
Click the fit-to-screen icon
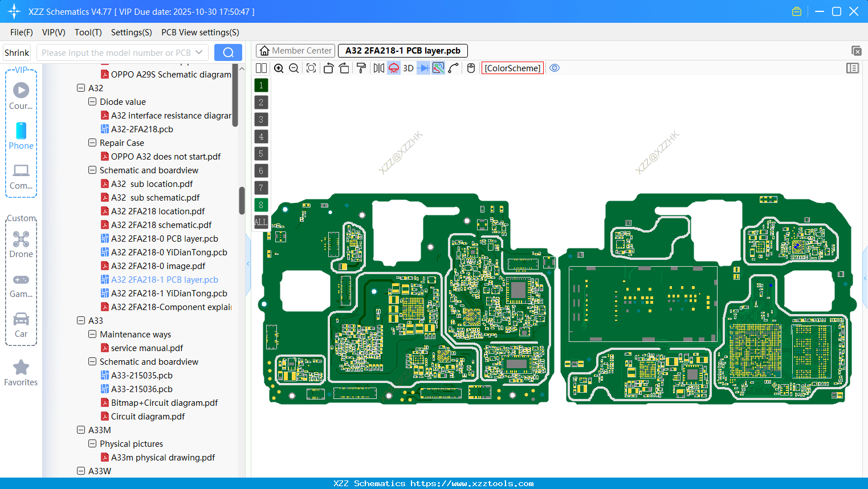click(x=311, y=68)
